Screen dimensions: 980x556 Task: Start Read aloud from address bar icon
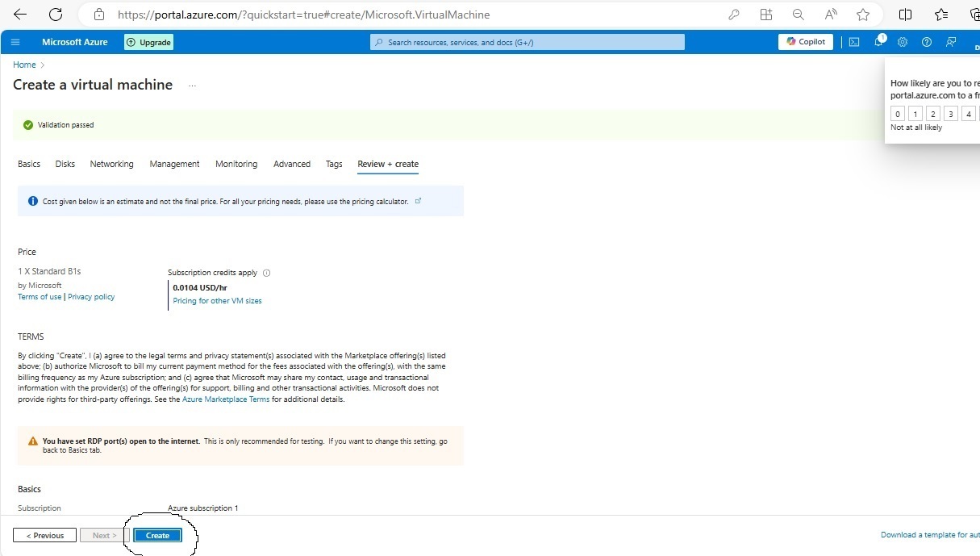[831, 15]
